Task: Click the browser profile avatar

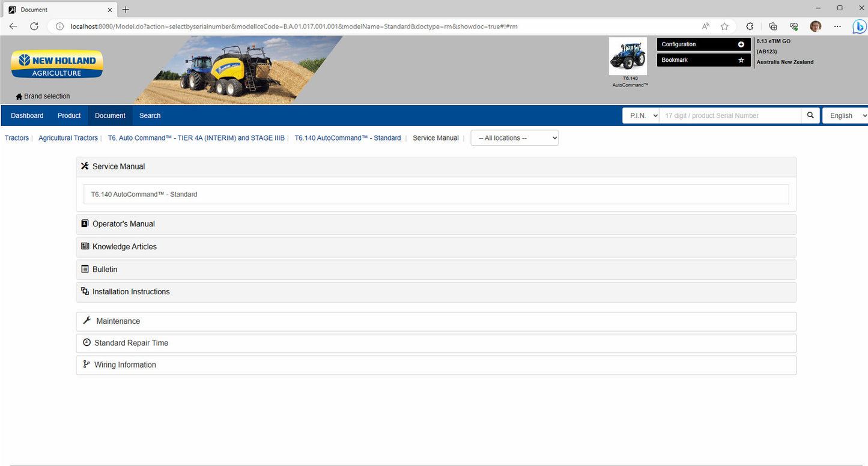Action: click(815, 26)
